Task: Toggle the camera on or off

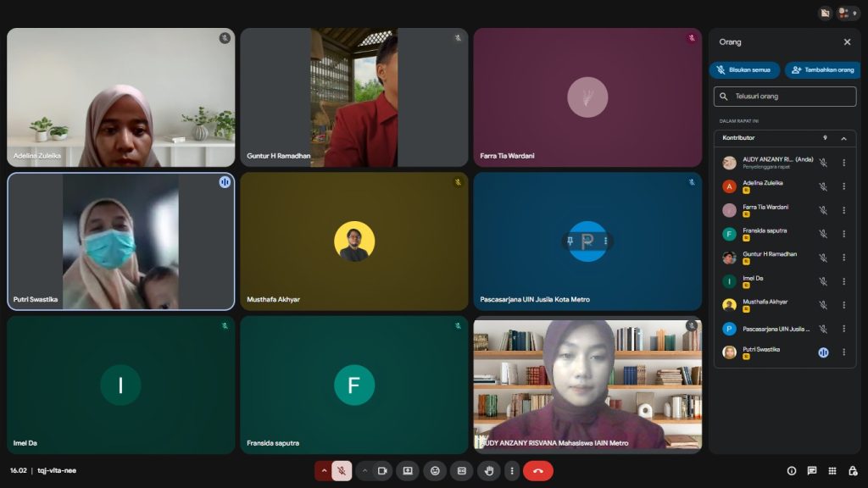Action: (x=382, y=471)
